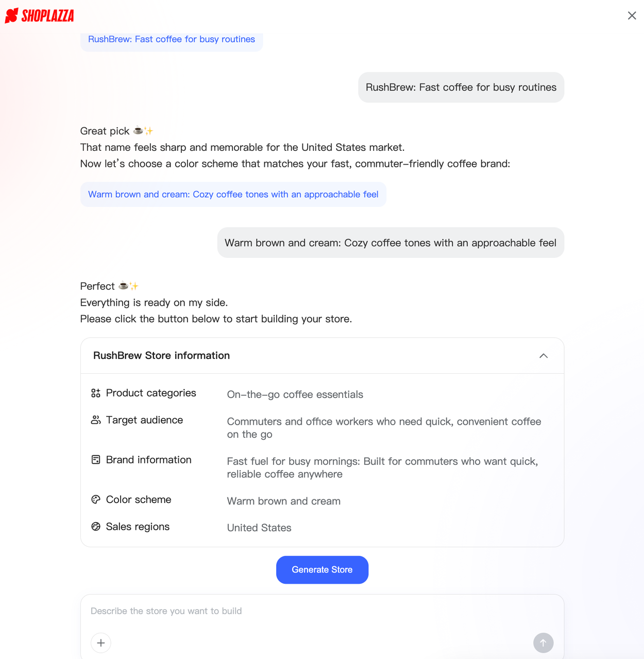Click the Shoplazza logo
Viewport: 644px width, 659px height.
point(39,15)
